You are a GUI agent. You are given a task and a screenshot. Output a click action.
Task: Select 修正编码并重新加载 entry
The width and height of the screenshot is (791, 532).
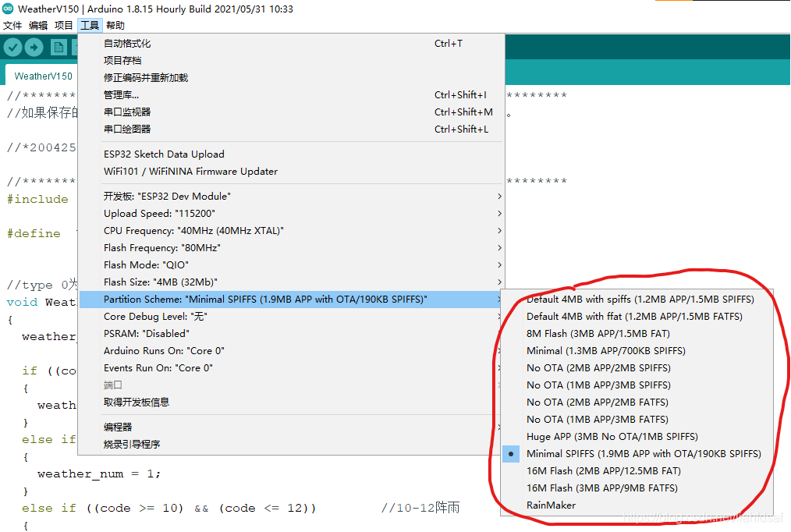point(292,78)
